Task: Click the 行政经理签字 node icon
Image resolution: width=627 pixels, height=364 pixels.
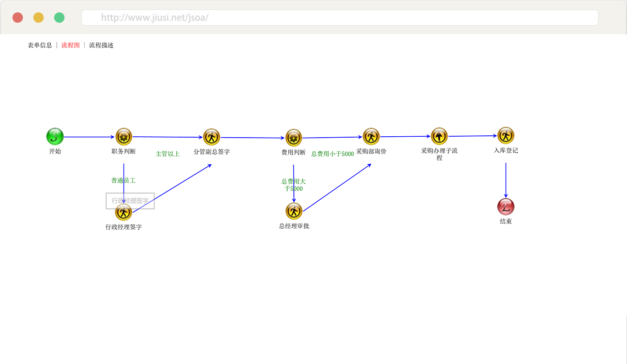Action: point(124,212)
